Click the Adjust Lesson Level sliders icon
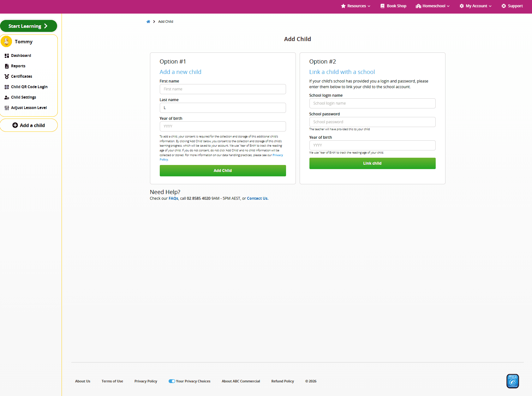 coord(7,108)
